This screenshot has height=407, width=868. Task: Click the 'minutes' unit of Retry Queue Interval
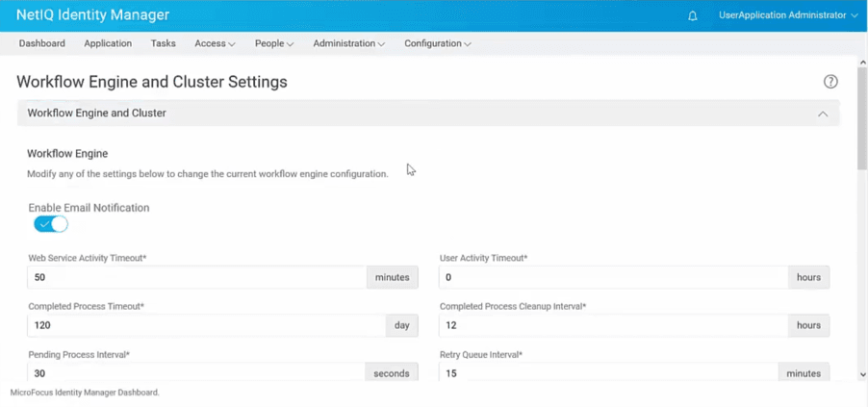[804, 373]
